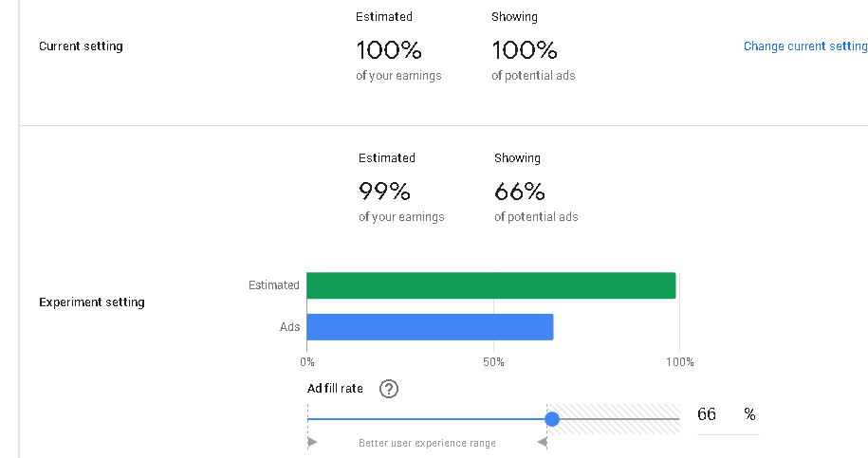868x458 pixels.
Task: Click the Change current setting link
Action: [804, 46]
